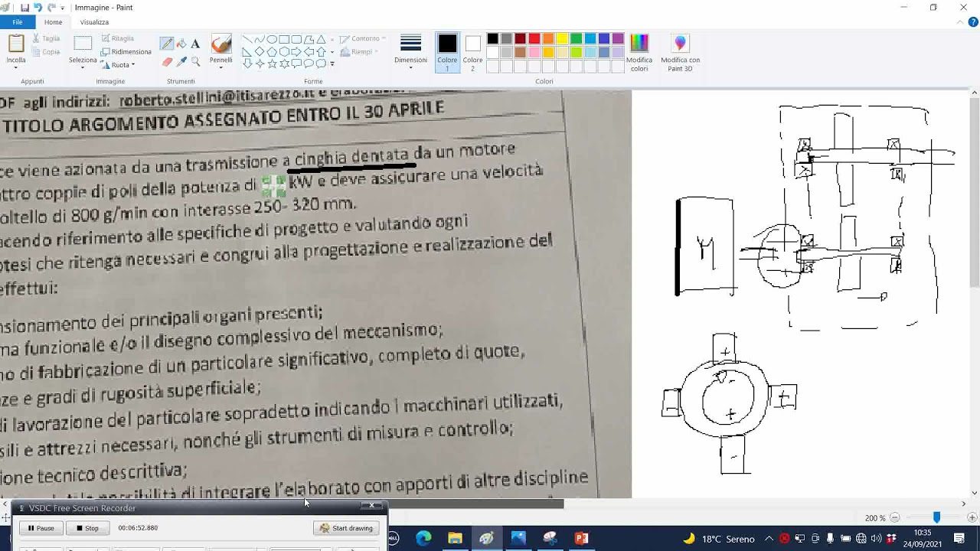Screen dimensions: 980x551
Task: Select the Pencil tool
Action: (x=166, y=44)
